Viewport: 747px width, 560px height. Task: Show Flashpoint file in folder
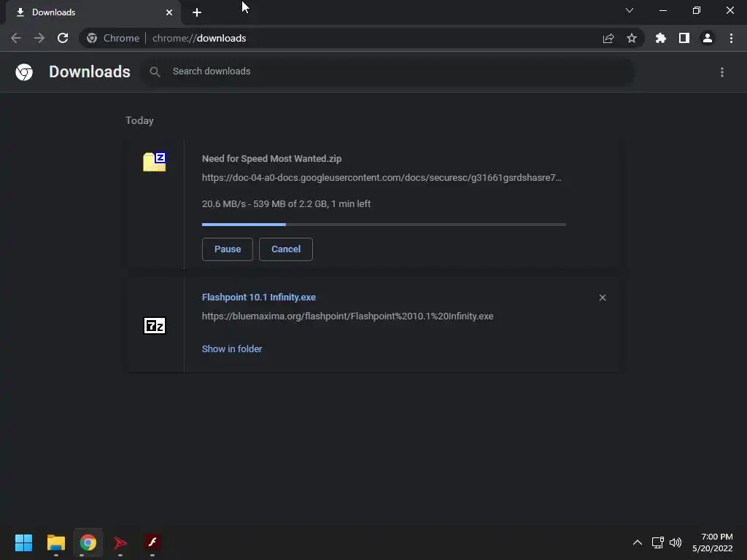(232, 349)
